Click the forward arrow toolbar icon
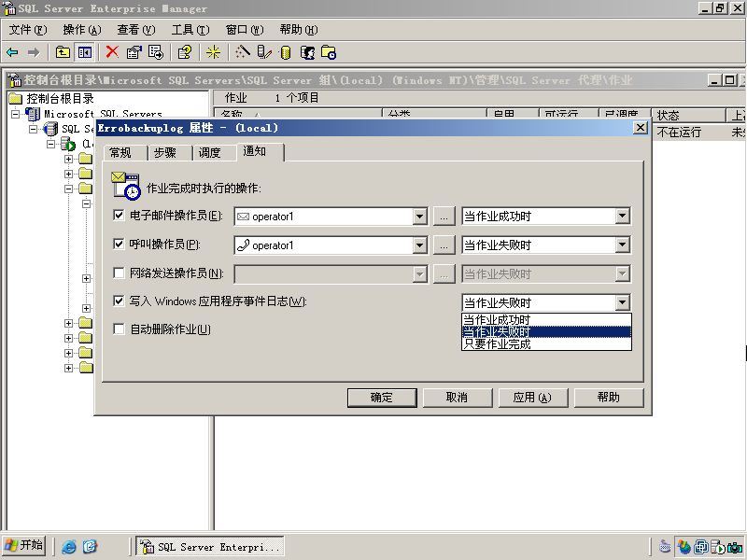The width and height of the screenshot is (747, 560). click(34, 52)
